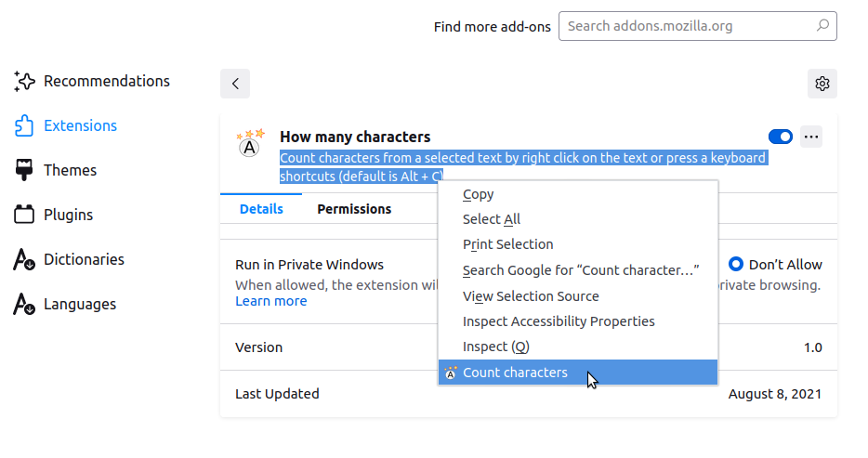Choose Count characters in context menu
The image size is (868, 458).
coord(515,373)
